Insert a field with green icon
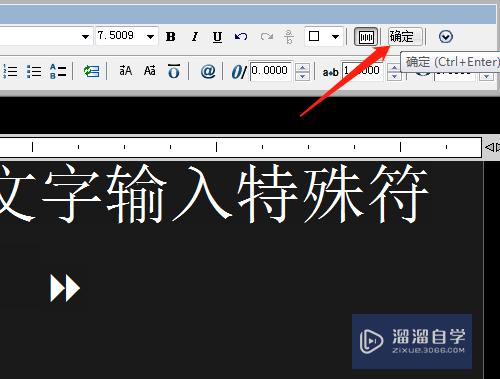This screenshot has height=379, width=500. [91, 71]
